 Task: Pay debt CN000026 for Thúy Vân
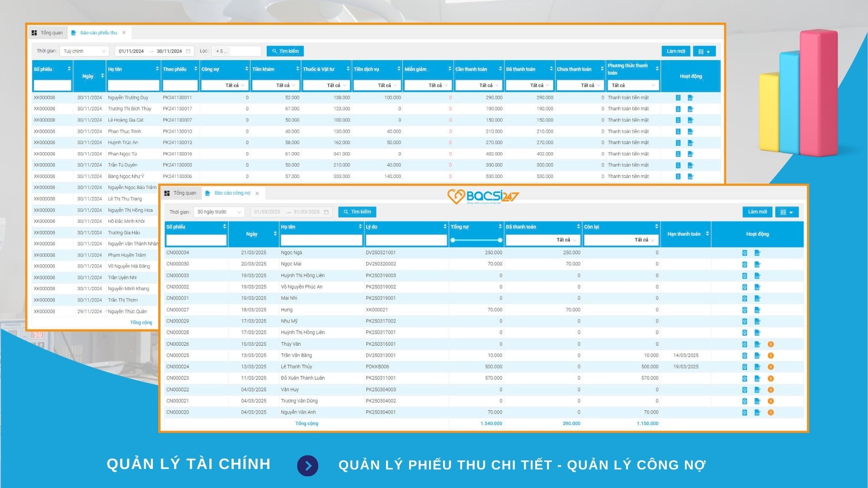771,344
